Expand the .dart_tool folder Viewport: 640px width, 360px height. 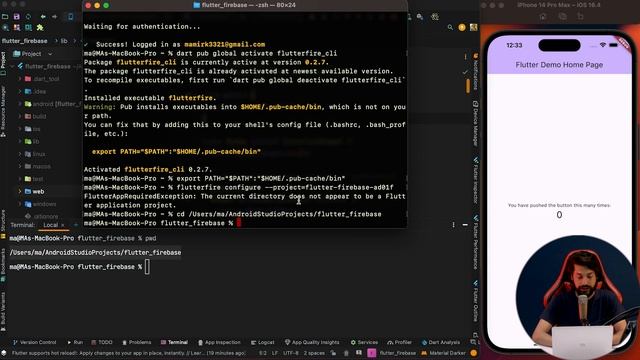coord(20,79)
